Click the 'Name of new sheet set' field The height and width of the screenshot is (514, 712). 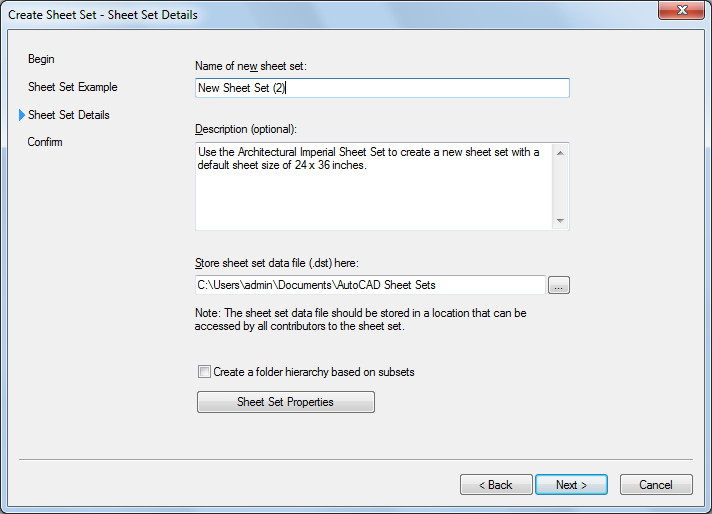point(382,88)
